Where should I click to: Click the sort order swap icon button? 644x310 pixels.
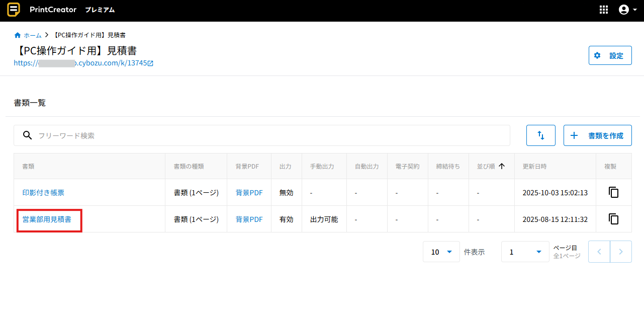(541, 135)
